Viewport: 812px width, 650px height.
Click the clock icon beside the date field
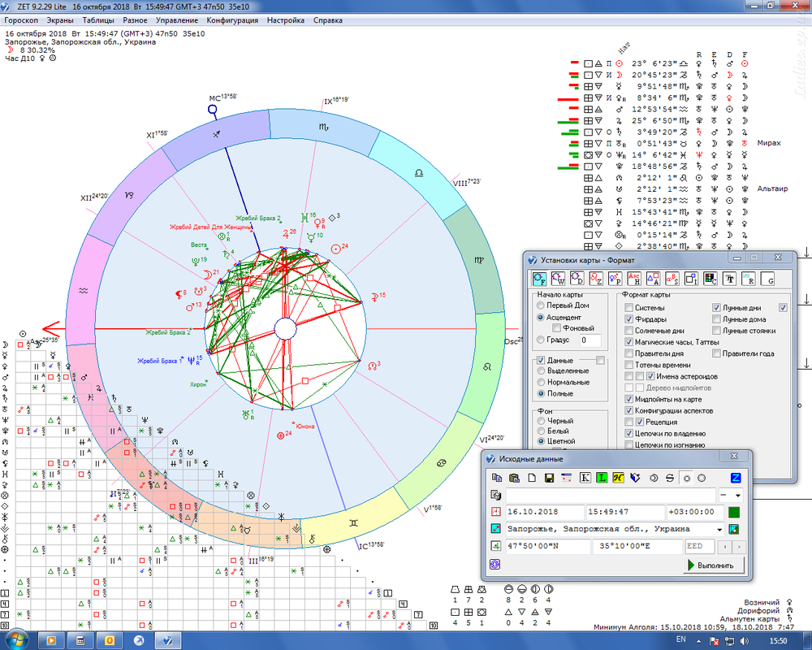click(496, 512)
